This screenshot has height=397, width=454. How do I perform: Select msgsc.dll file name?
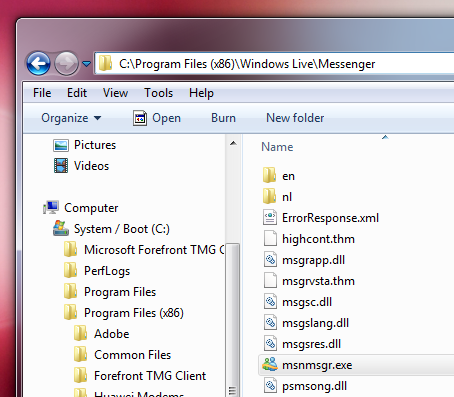point(307,302)
